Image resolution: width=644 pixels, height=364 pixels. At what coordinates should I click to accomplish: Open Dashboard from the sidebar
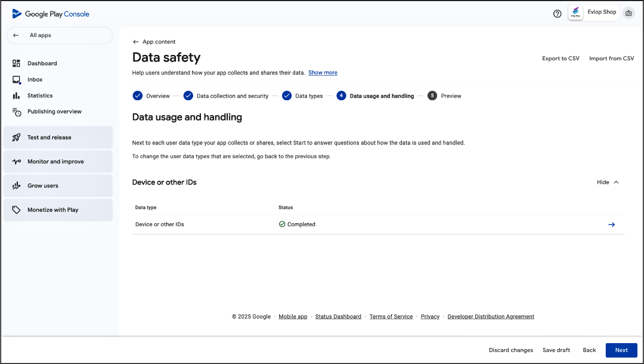click(x=42, y=63)
